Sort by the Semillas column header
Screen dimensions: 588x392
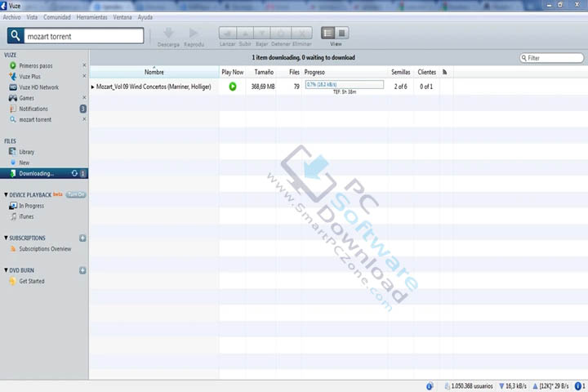pyautogui.click(x=400, y=72)
